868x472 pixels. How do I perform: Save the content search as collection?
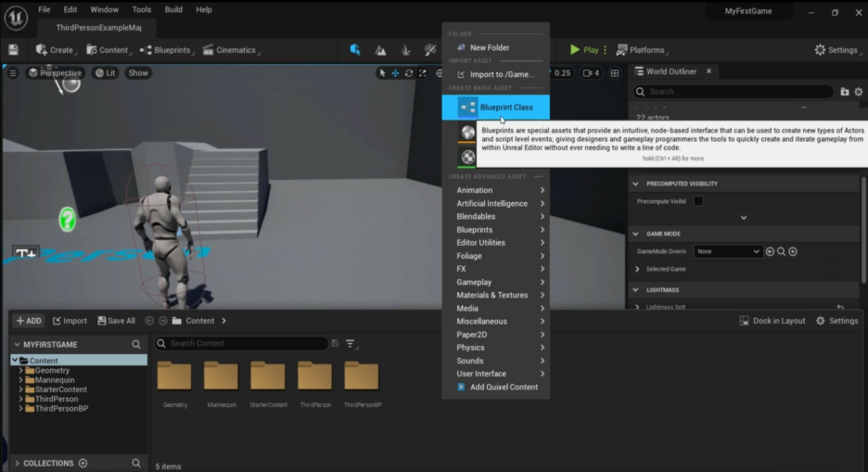[x=335, y=344]
